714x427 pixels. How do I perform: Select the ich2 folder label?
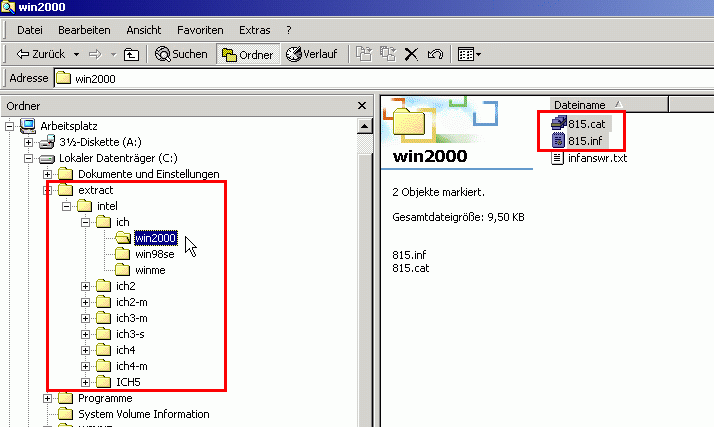126,286
